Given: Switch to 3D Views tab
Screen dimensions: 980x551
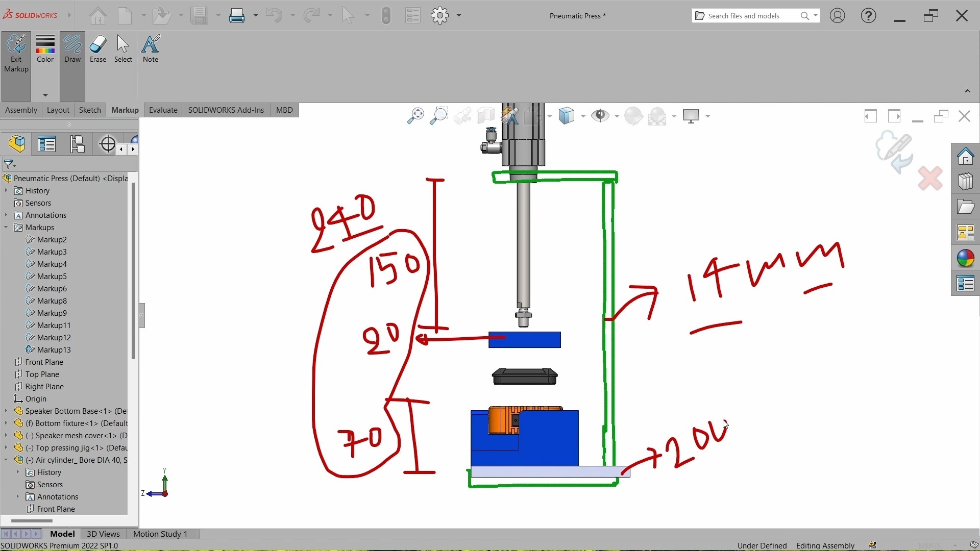Looking at the screenshot, I should click(x=103, y=534).
